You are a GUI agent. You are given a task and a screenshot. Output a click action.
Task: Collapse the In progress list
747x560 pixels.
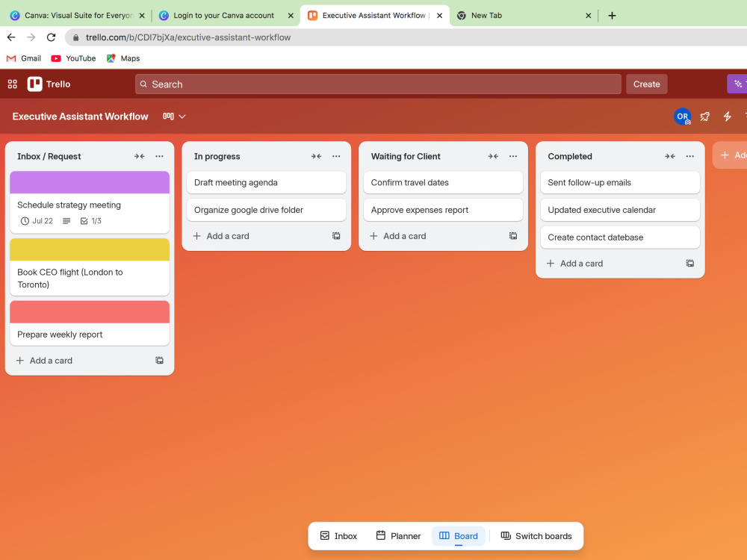316,156
